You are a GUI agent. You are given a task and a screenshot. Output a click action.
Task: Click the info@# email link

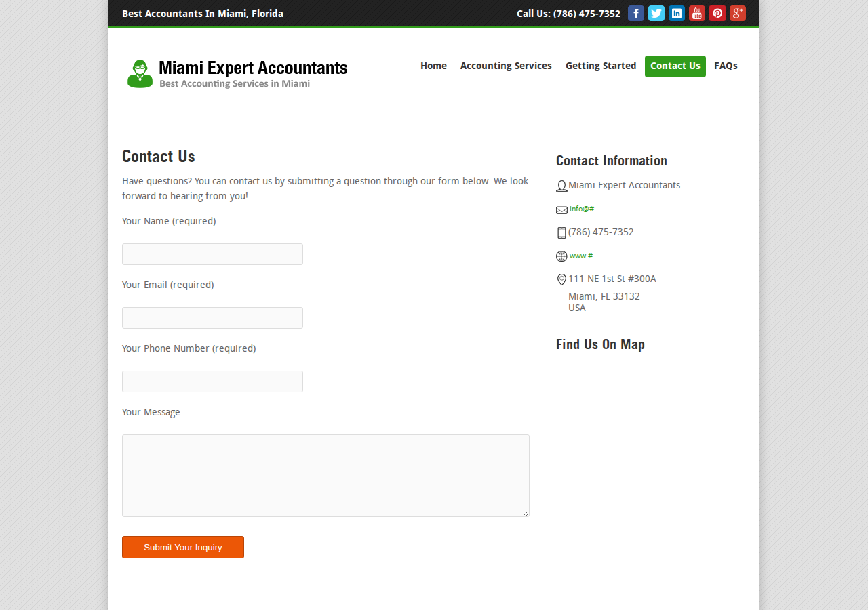point(582,209)
